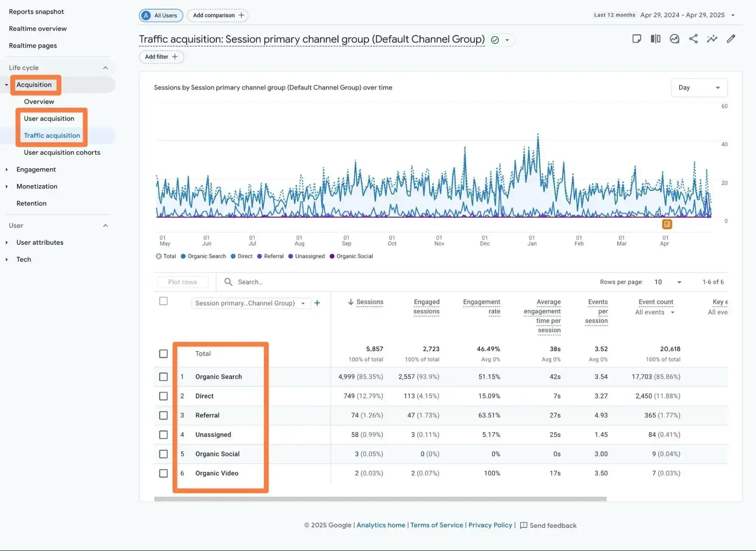The height and width of the screenshot is (551, 756).
Task: Edit the report using the pencil icon
Action: 731,39
